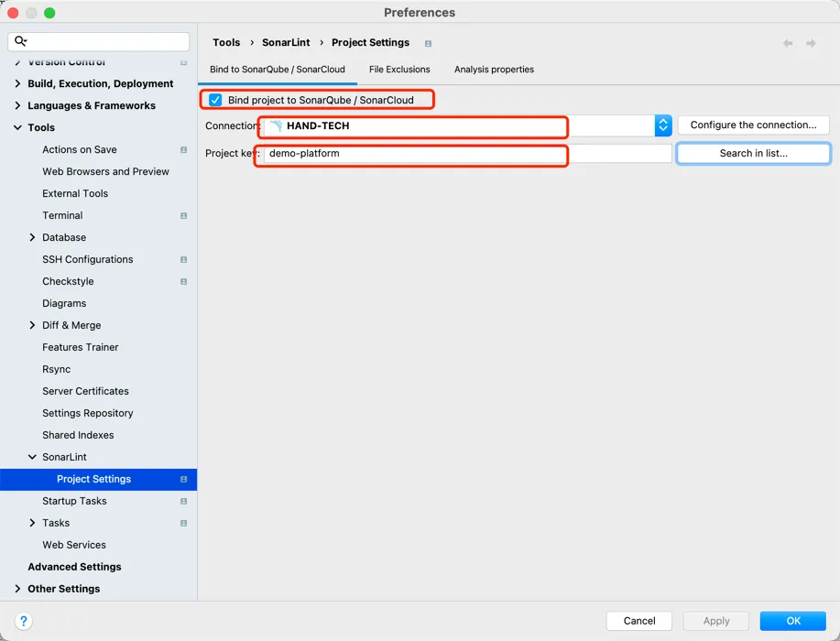Expand the Tasks node
Viewport: 840px width, 641px height.
coord(32,523)
